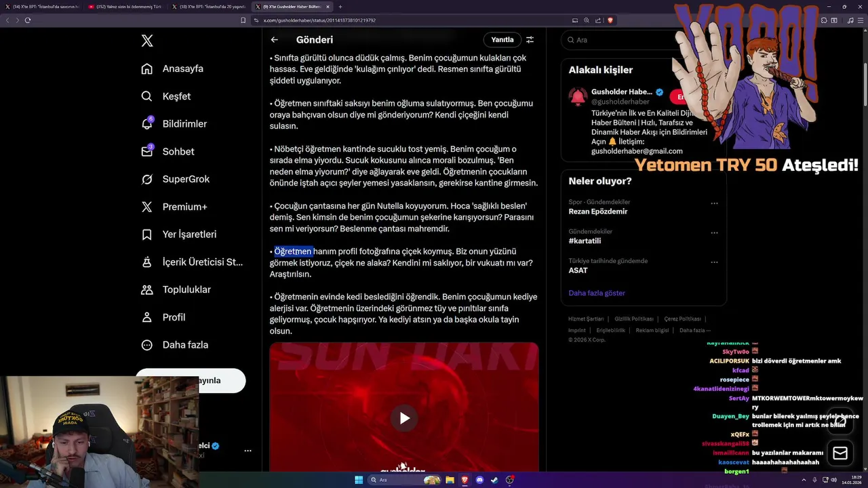Viewport: 868px width, 488px height.
Task: Open Windows Start button
Action: coord(359,480)
